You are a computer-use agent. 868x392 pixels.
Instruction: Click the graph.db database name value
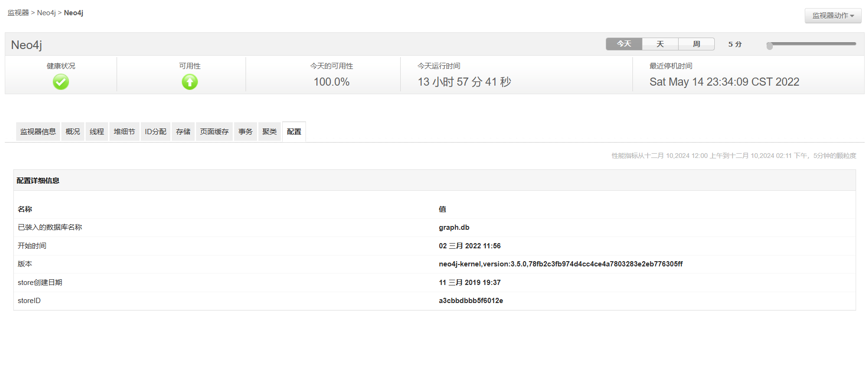[454, 227]
